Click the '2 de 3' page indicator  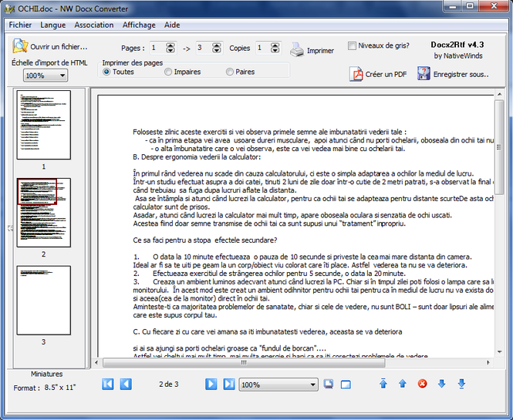tap(169, 385)
